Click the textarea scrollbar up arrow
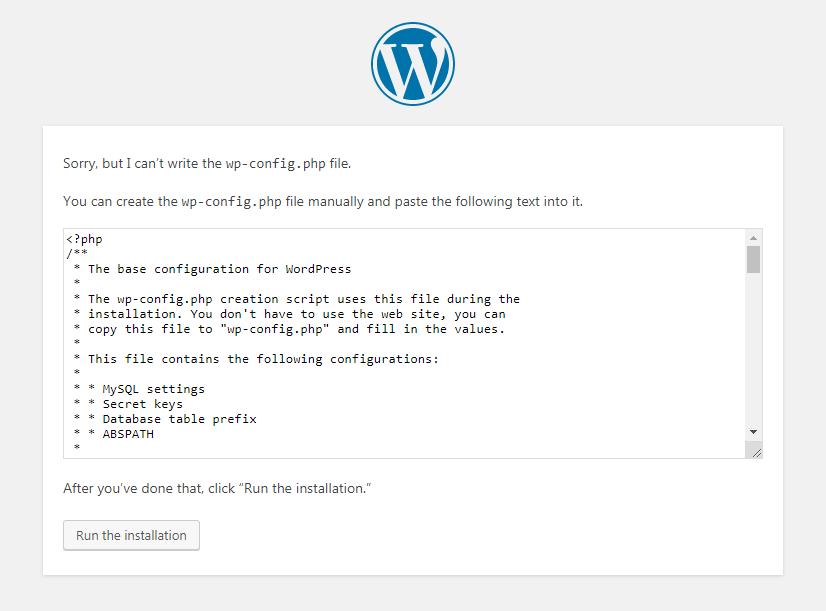826x611 pixels. [x=753, y=237]
